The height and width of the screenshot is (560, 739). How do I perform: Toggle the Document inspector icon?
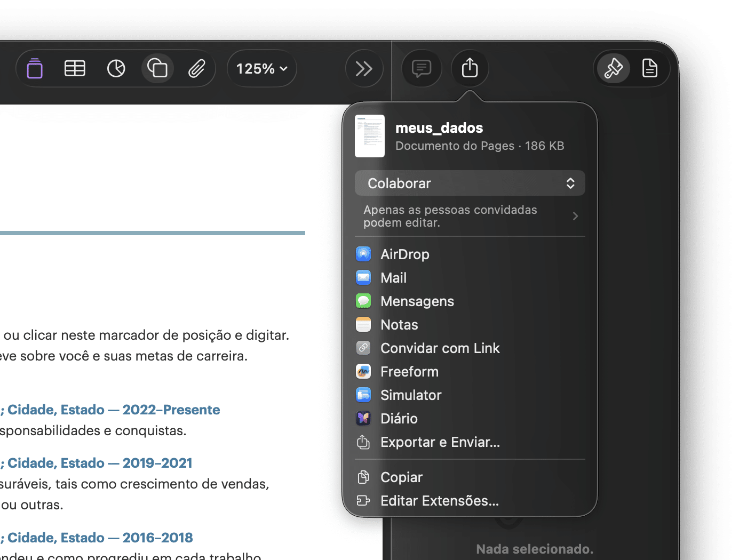649,68
